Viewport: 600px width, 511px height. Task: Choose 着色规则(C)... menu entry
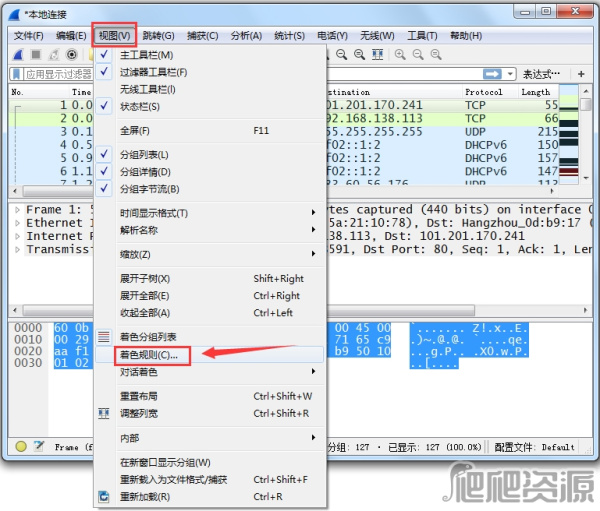(210, 355)
